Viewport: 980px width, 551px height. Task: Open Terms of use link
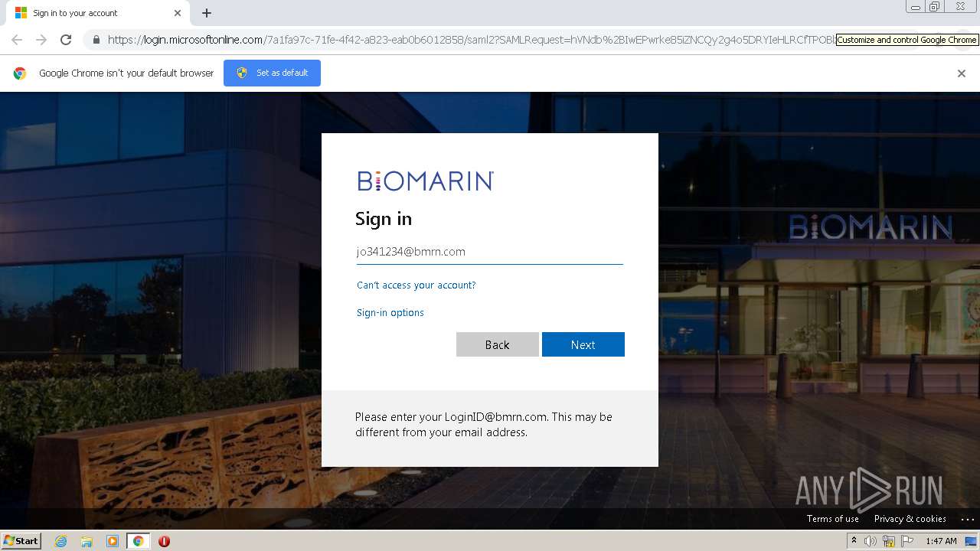pyautogui.click(x=833, y=519)
